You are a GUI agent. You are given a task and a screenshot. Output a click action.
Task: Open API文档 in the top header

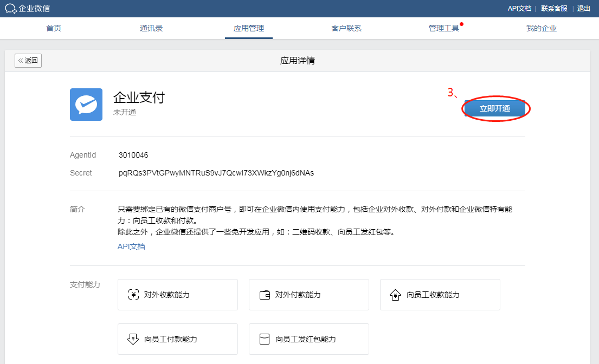pos(519,8)
